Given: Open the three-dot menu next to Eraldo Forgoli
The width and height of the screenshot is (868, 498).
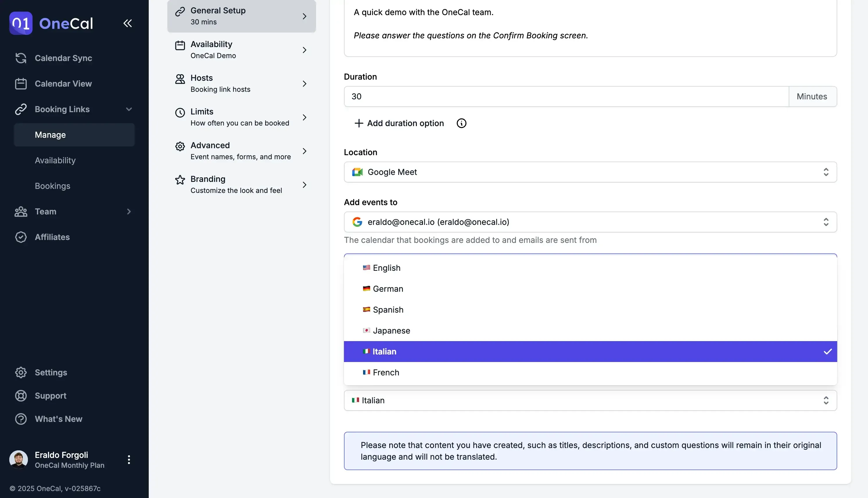Looking at the screenshot, I should [x=129, y=460].
